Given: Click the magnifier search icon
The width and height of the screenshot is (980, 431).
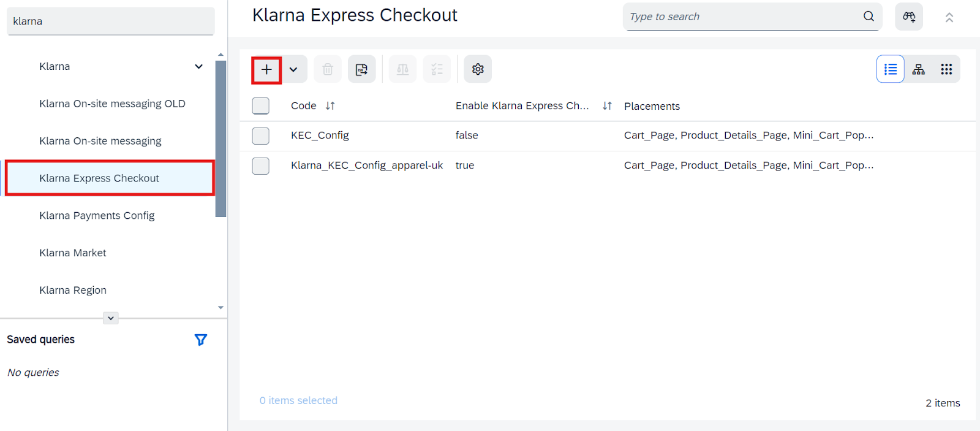Looking at the screenshot, I should click(869, 17).
